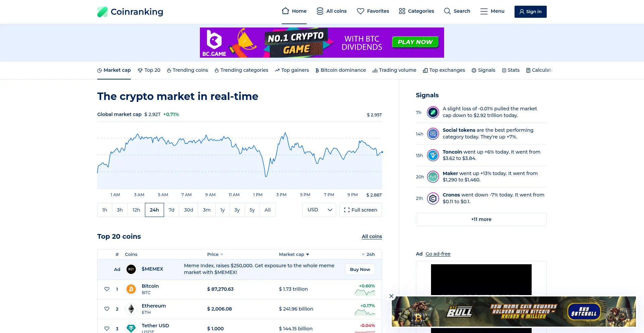Image resolution: width=644 pixels, height=333 pixels.
Task: Enter Full screen mode on the chart
Action: point(361,210)
